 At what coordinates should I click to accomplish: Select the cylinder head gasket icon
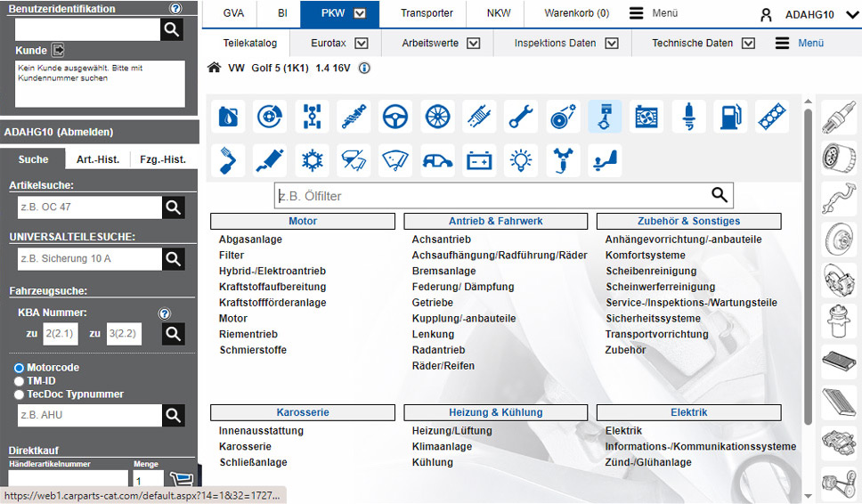coord(772,117)
